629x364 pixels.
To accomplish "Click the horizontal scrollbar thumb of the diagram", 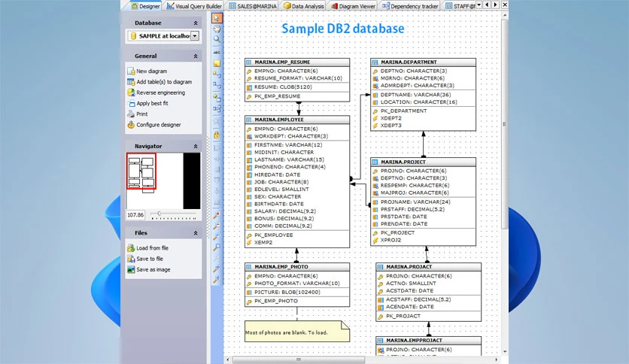I will [299, 359].
